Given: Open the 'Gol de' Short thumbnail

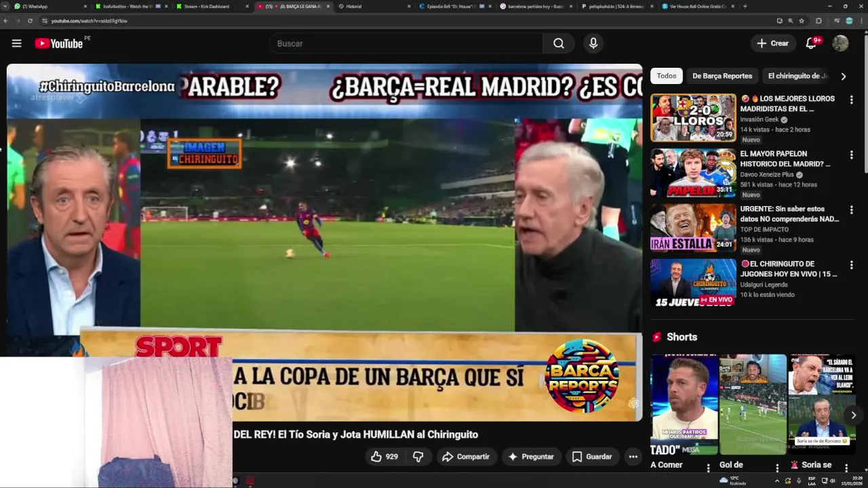Looking at the screenshot, I should coord(753,404).
